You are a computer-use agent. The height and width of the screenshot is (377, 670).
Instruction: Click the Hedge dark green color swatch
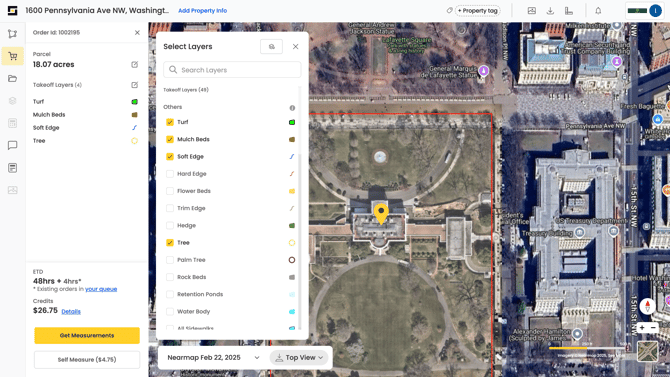pyautogui.click(x=292, y=225)
